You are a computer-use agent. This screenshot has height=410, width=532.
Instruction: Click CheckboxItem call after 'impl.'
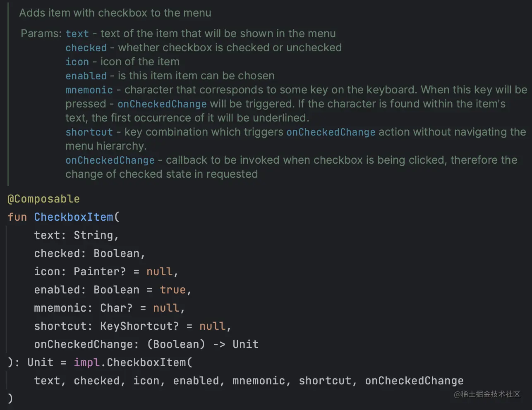point(146,362)
